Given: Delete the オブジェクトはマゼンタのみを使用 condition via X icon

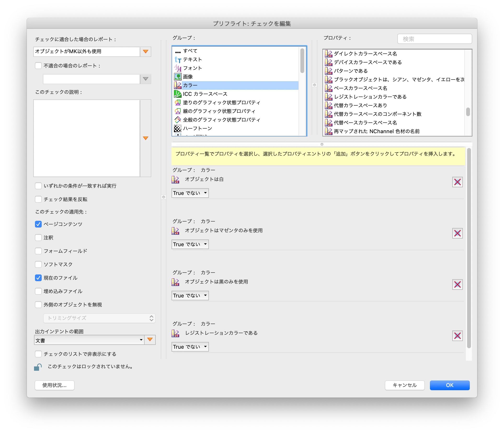Looking at the screenshot, I should (x=457, y=233).
